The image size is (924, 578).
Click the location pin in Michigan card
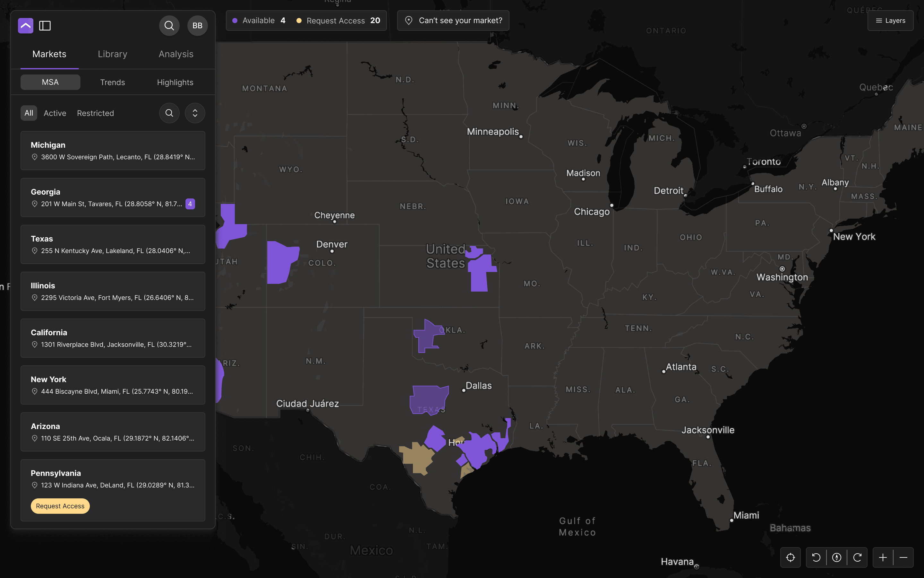34,157
